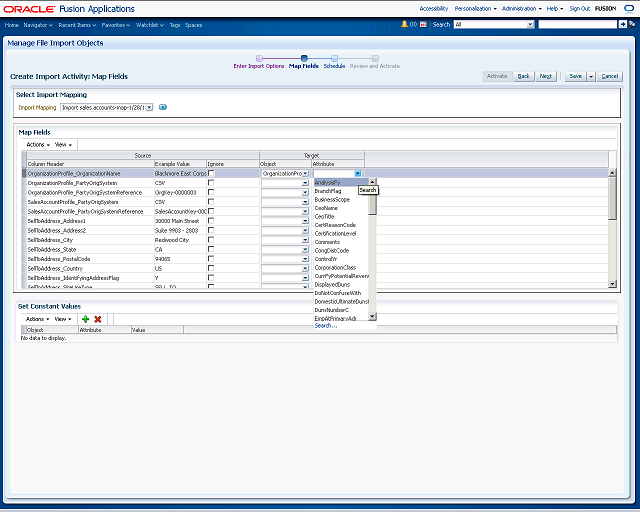The image size is (640, 512).
Task: Toggle Ignore checkbox for SellToAddress_City row
Action: [x=211, y=240]
